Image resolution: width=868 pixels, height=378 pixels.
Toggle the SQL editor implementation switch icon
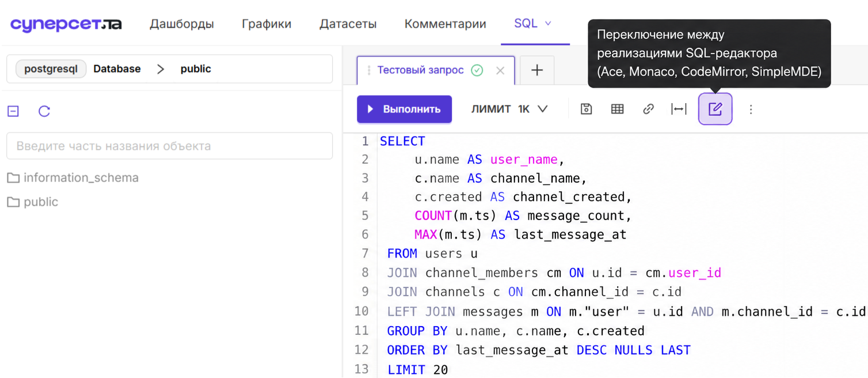click(x=715, y=109)
